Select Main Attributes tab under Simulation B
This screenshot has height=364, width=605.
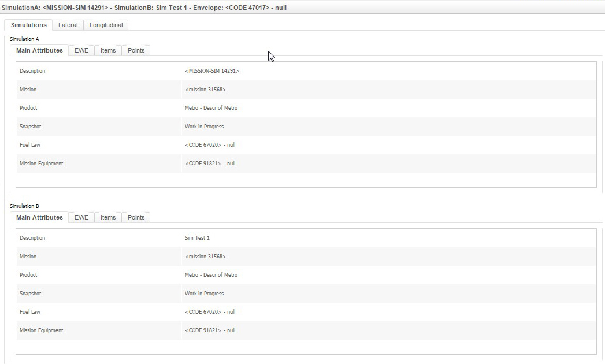coord(39,217)
